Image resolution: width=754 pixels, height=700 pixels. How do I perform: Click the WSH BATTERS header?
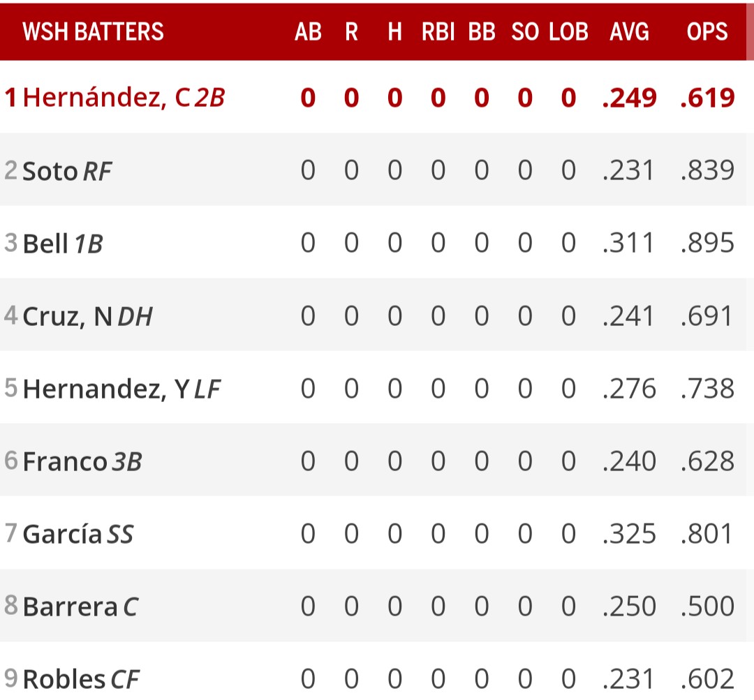point(93,31)
